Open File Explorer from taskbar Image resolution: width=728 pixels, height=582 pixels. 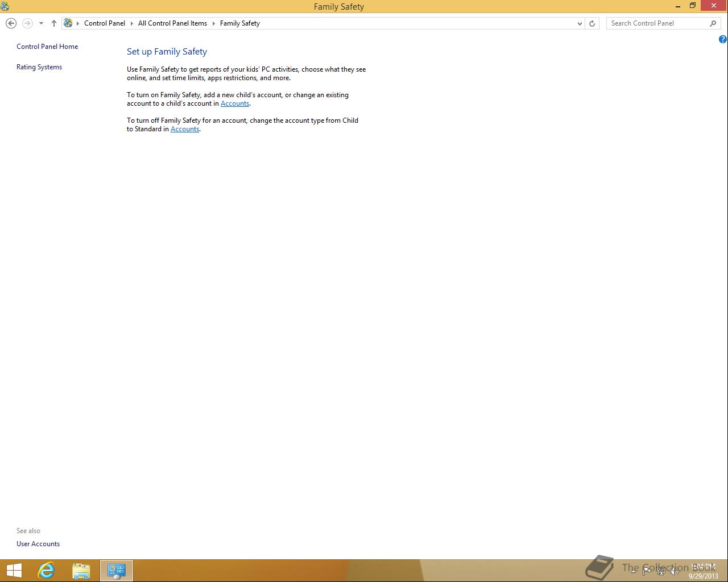coord(81,571)
